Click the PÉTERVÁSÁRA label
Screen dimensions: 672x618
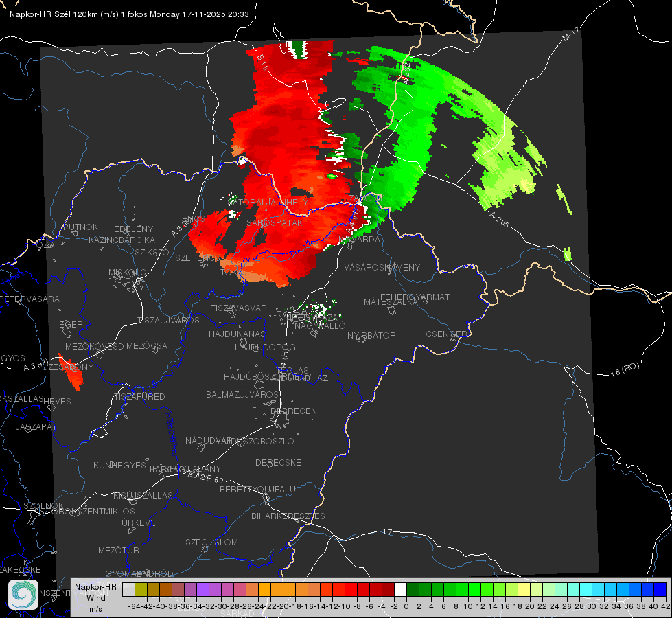(x=29, y=299)
